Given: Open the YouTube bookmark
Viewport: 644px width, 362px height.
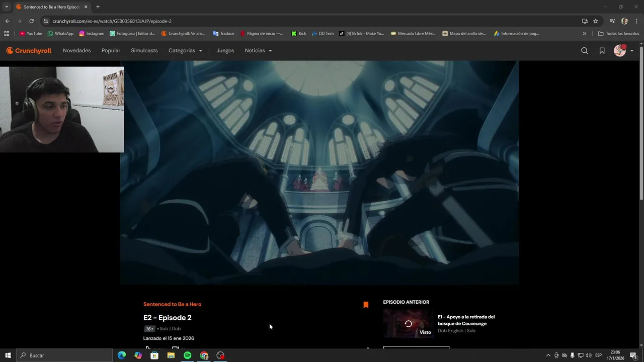Looking at the screenshot, I should pyautogui.click(x=31, y=34).
